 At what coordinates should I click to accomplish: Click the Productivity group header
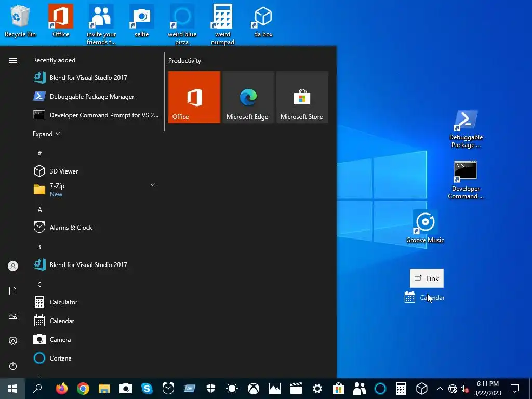184,61
